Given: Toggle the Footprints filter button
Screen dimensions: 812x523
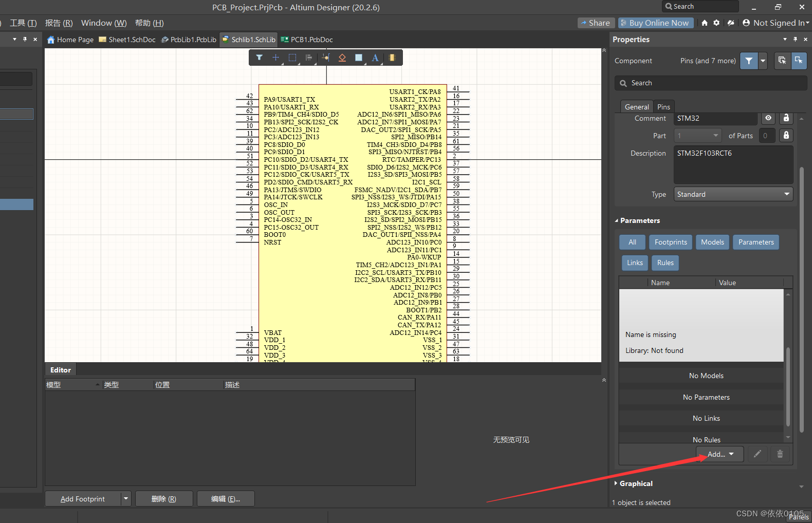Looking at the screenshot, I should tap(671, 242).
